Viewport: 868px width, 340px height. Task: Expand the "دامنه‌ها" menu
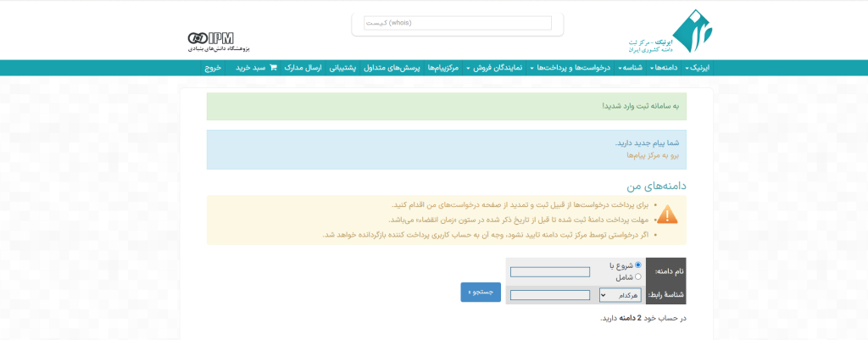click(x=665, y=68)
